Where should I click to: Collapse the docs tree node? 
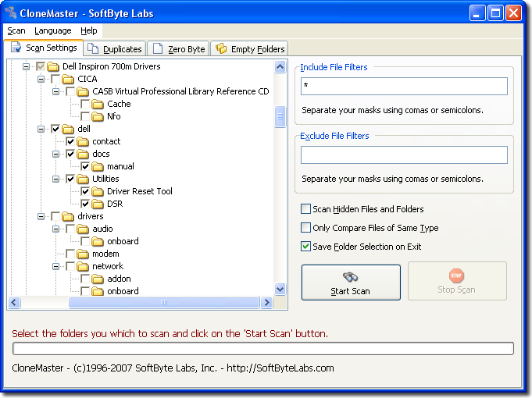(x=55, y=154)
